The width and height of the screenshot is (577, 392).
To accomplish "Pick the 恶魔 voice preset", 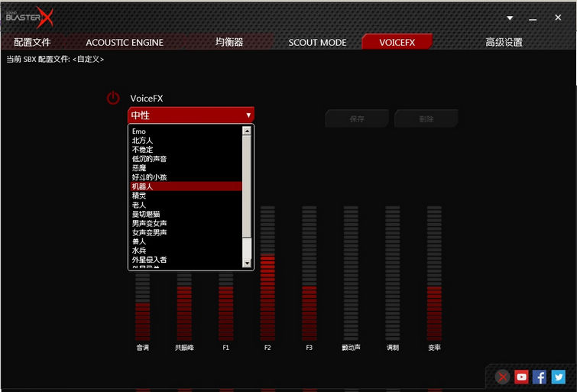I will 186,168.
